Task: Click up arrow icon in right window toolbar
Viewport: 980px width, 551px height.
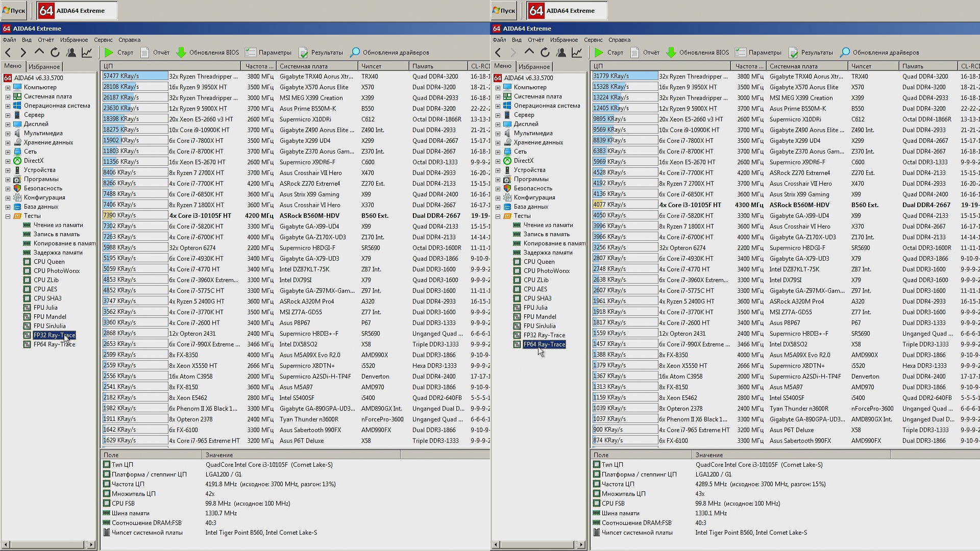Action: [x=529, y=52]
